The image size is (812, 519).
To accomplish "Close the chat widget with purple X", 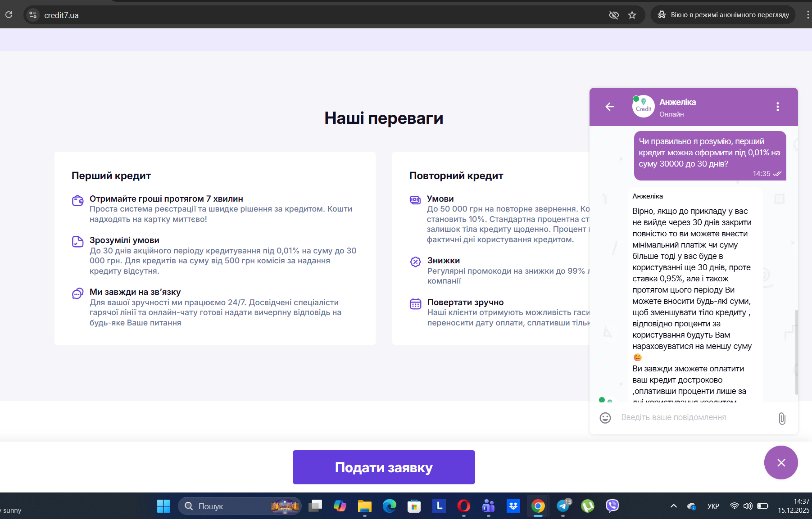I will tap(781, 463).
